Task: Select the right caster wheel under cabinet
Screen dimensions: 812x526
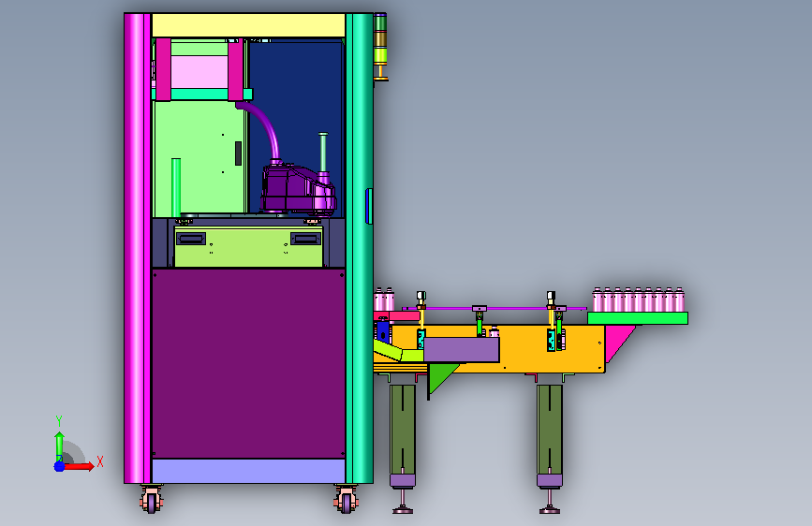Action: pyautogui.click(x=346, y=500)
